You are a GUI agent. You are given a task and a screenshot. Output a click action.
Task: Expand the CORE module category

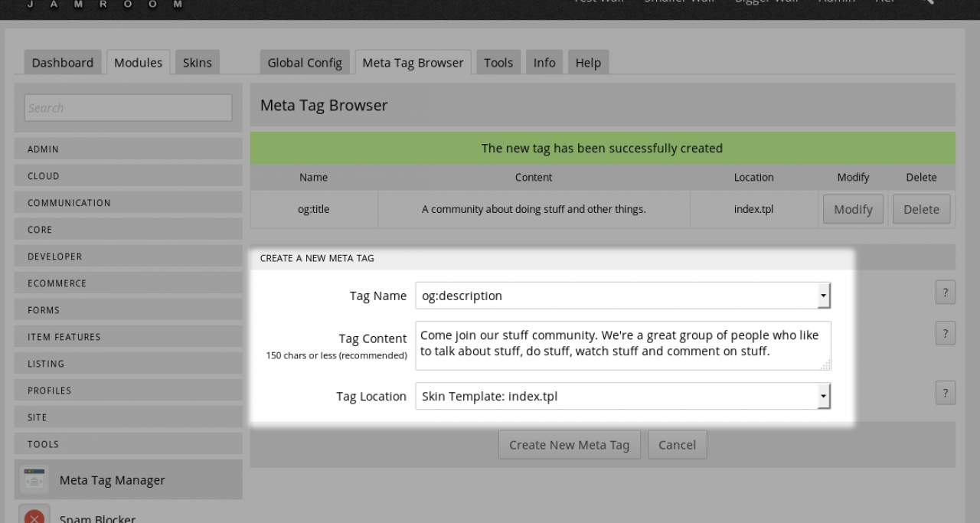128,230
